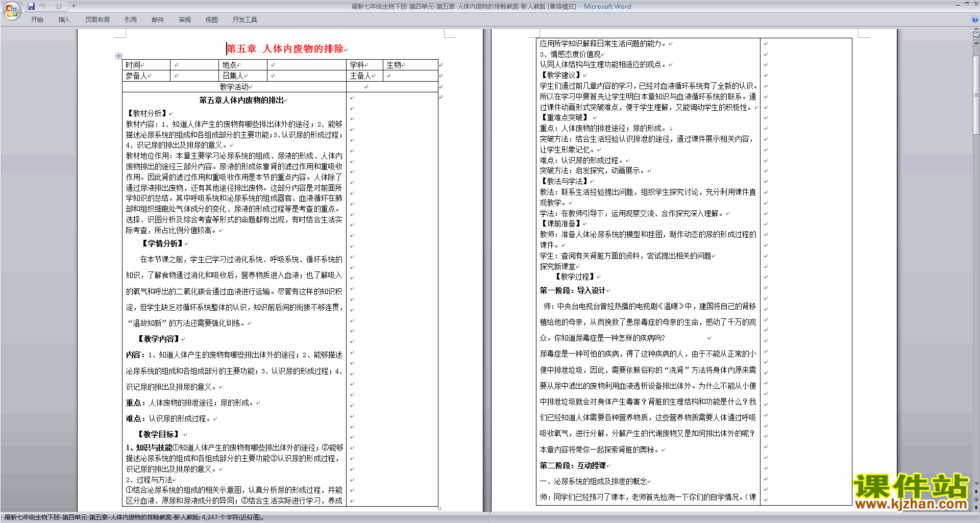Click the 第二阶段：互动授课 heading

(573, 465)
